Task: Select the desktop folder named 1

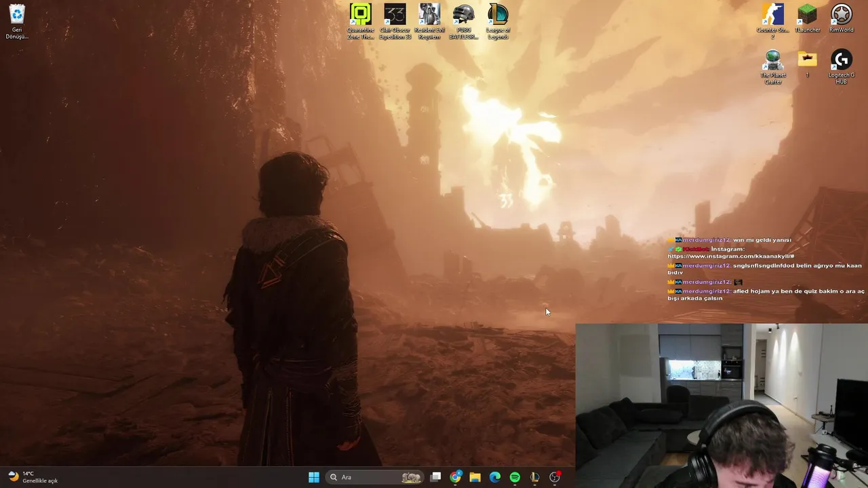Action: click(x=807, y=64)
